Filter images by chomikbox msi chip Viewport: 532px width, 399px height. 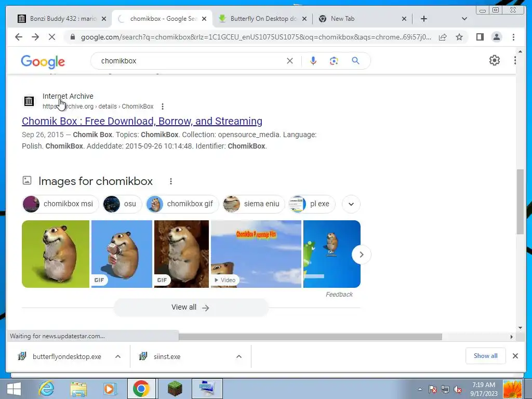tap(60, 204)
